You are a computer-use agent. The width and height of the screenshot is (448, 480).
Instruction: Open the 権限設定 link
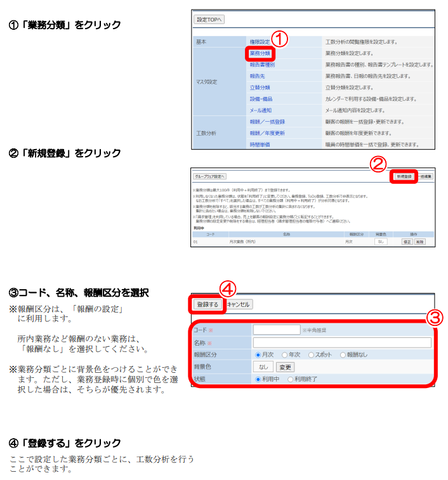click(260, 42)
